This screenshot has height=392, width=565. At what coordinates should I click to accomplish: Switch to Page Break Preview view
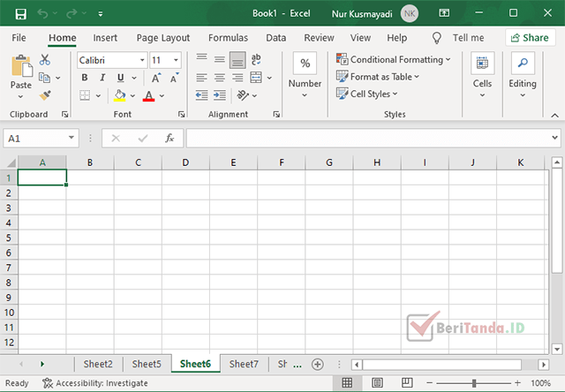point(407,382)
